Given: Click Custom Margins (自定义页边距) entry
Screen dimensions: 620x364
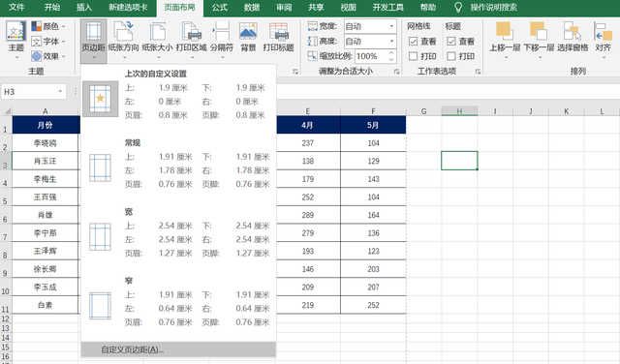Looking at the screenshot, I should pos(178,349).
